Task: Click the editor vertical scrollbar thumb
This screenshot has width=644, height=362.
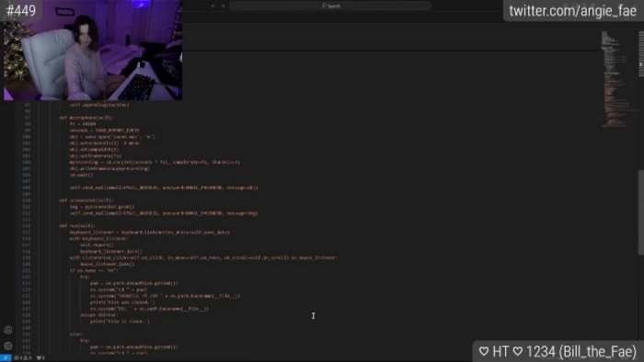Action: [x=640, y=212]
